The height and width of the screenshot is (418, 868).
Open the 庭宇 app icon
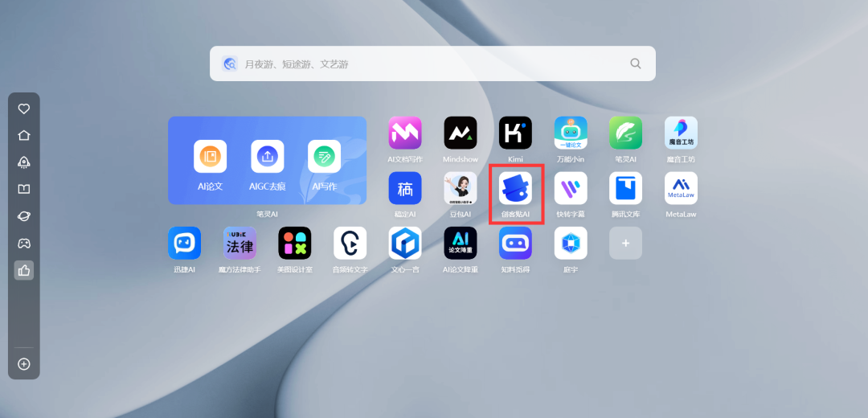coord(571,243)
